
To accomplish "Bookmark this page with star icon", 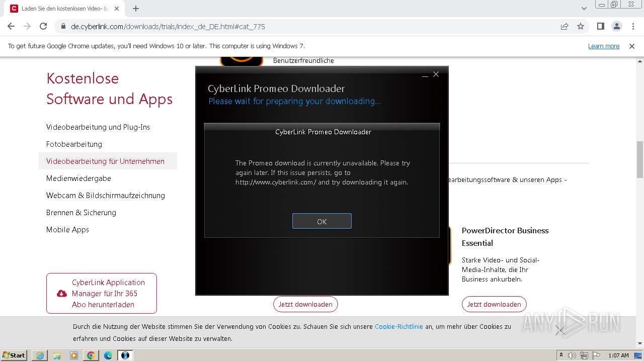I will point(581,26).
